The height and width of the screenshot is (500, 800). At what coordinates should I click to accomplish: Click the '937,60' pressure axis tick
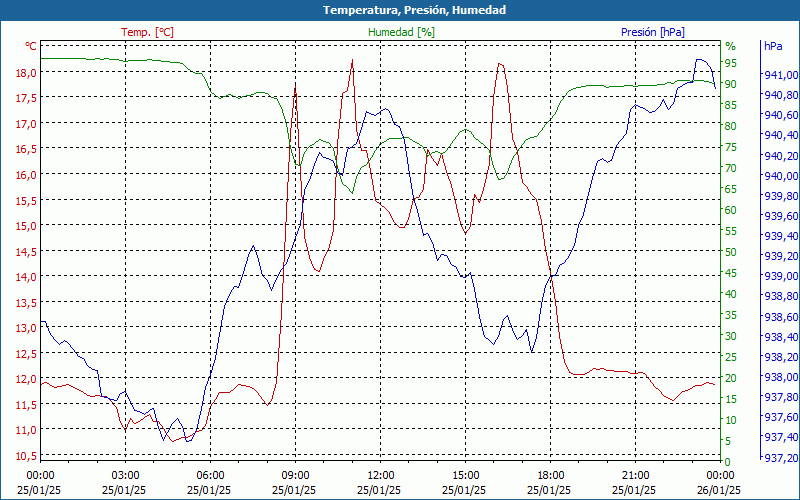781,417
